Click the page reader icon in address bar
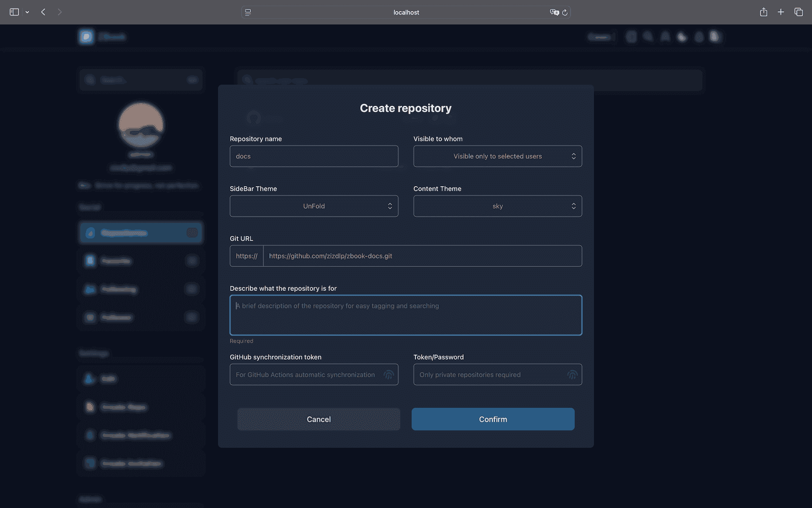 [248, 12]
